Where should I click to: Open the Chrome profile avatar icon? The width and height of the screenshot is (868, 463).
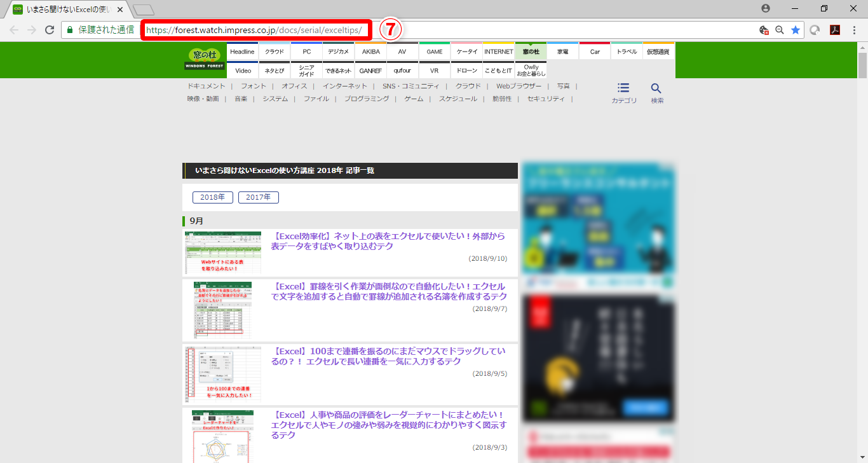point(766,8)
